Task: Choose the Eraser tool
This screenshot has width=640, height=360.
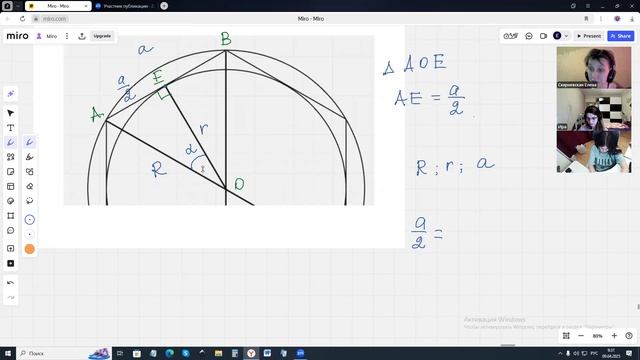Action: 29,186
